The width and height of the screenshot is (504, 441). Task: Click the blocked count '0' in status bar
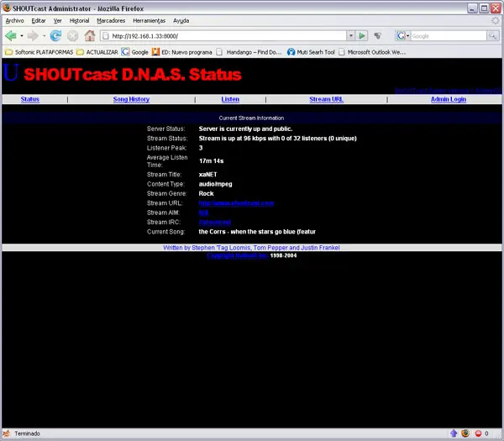(x=486, y=433)
